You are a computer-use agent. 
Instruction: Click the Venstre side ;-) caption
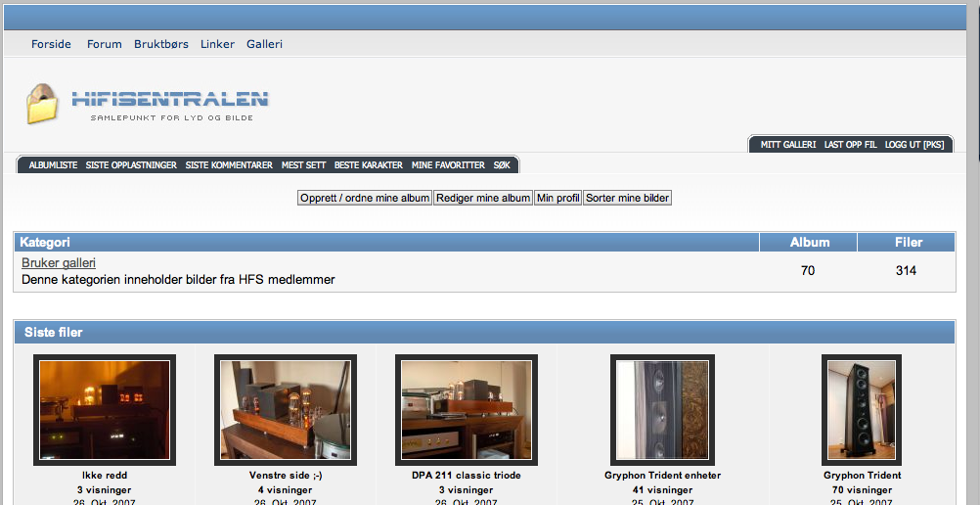tap(286, 476)
